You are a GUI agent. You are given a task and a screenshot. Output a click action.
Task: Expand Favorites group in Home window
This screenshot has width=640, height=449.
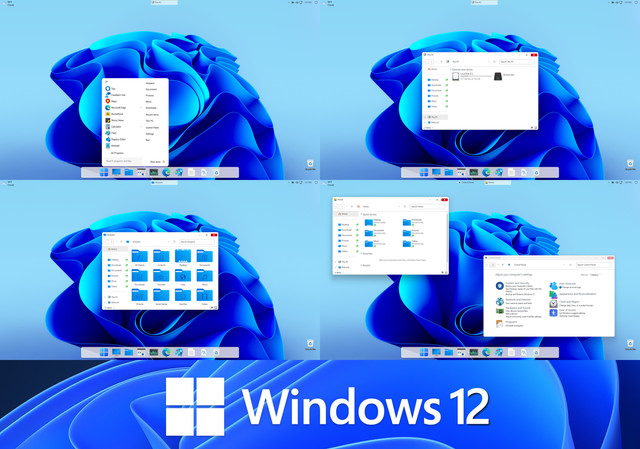click(361, 253)
